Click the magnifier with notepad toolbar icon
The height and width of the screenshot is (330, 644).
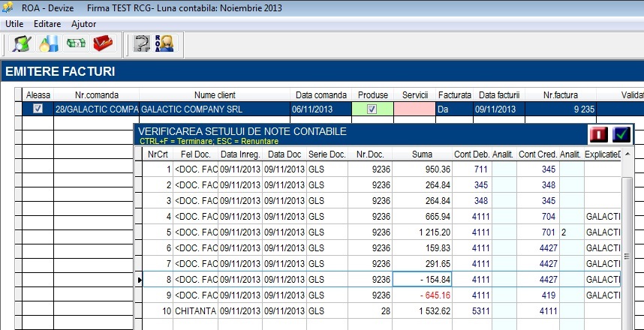point(22,43)
